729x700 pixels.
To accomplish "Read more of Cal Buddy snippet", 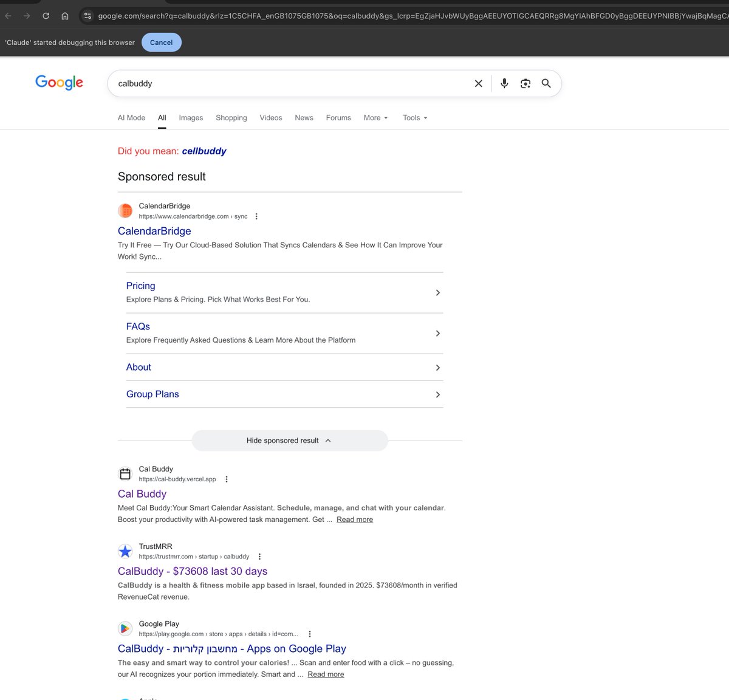I will pos(355,520).
